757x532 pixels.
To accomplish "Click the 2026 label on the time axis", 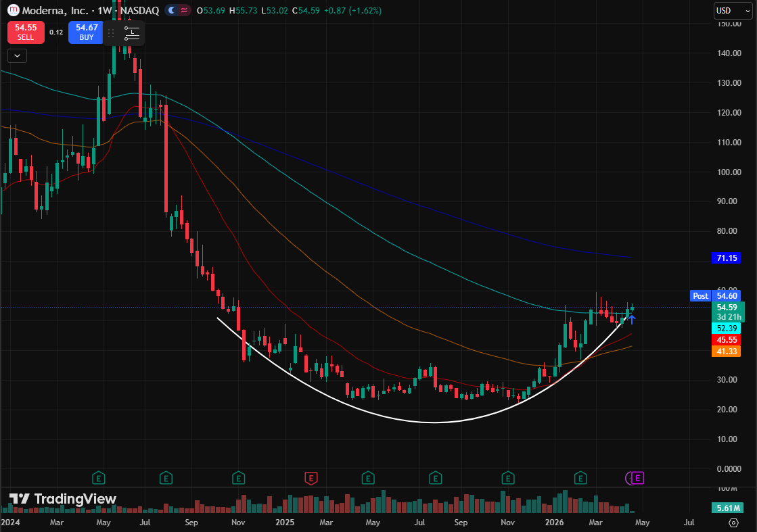I will (x=554, y=523).
